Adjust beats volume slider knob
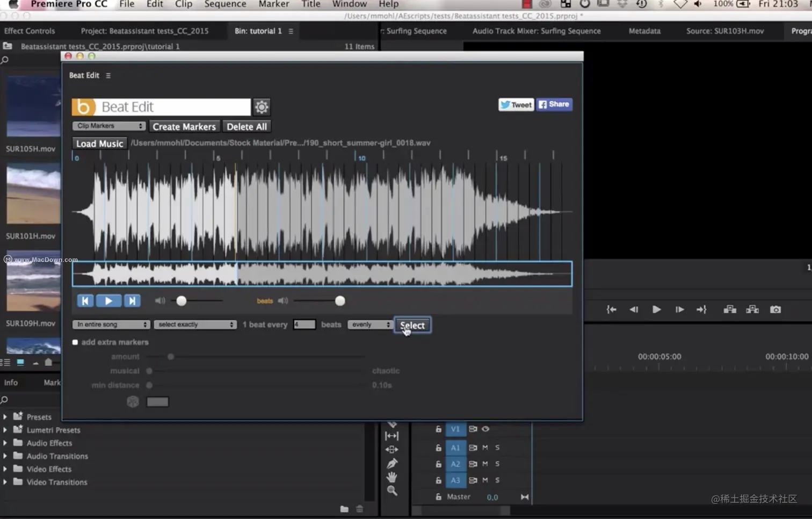 [x=340, y=301]
